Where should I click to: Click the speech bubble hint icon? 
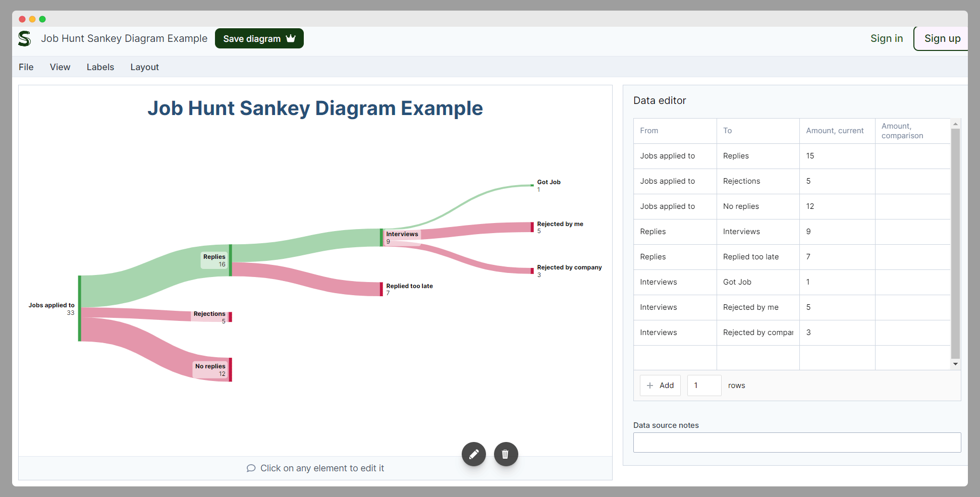point(251,468)
